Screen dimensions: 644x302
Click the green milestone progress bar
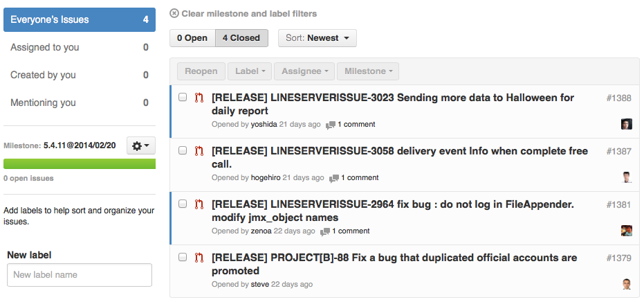click(80, 163)
